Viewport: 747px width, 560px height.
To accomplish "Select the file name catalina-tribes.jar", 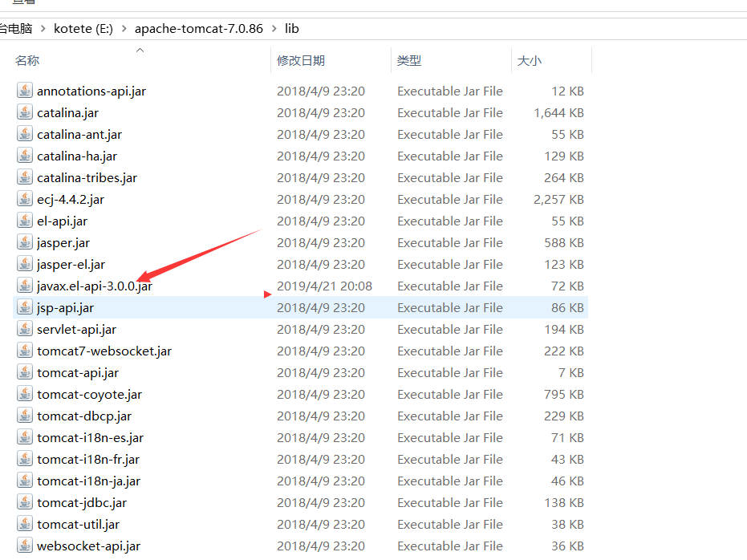I will 87,177.
